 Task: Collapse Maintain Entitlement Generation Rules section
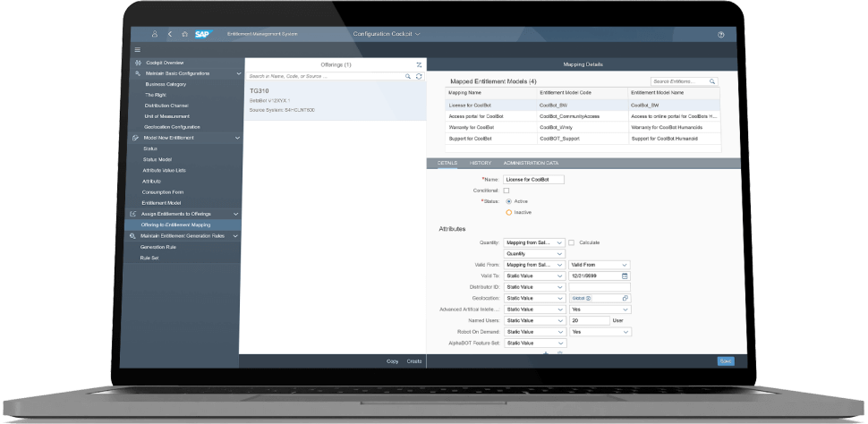(235, 236)
